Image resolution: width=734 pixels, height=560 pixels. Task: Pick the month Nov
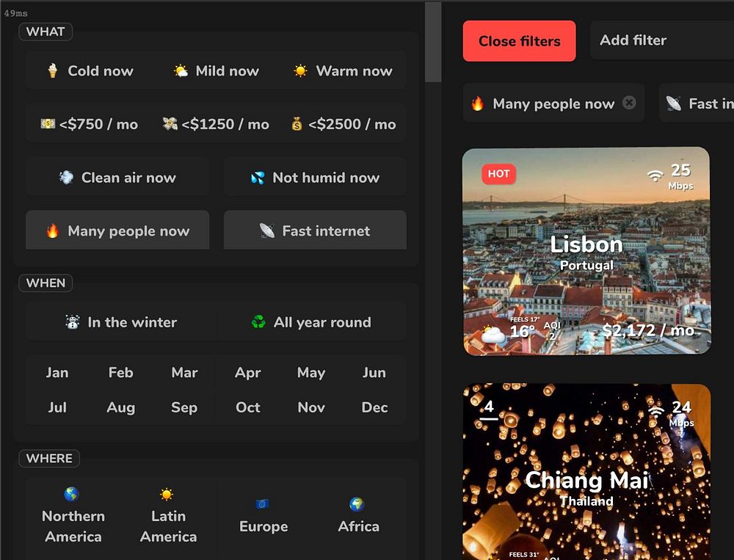pyautogui.click(x=311, y=407)
